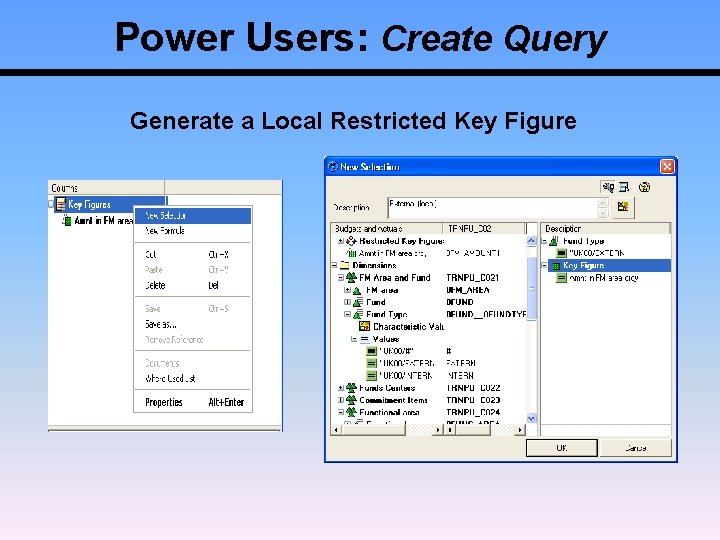Click the Description column header in the right pane
Screen dimensions: 720x540
(x=606, y=229)
